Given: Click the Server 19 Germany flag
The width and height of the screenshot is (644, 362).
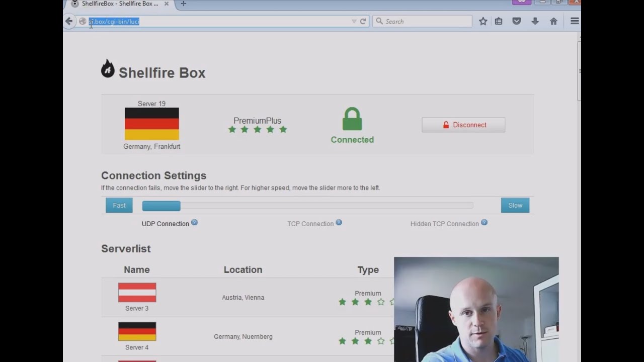Looking at the screenshot, I should [x=151, y=124].
